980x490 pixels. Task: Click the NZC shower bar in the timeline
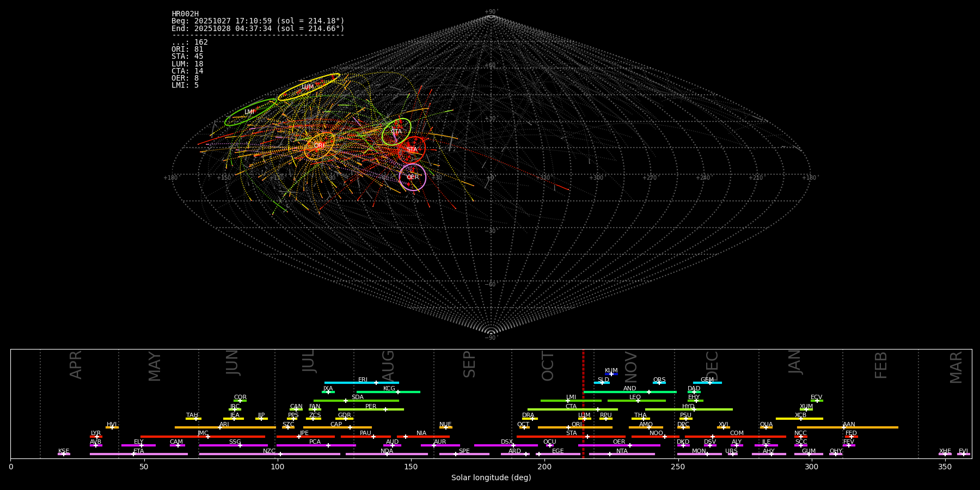click(269, 454)
